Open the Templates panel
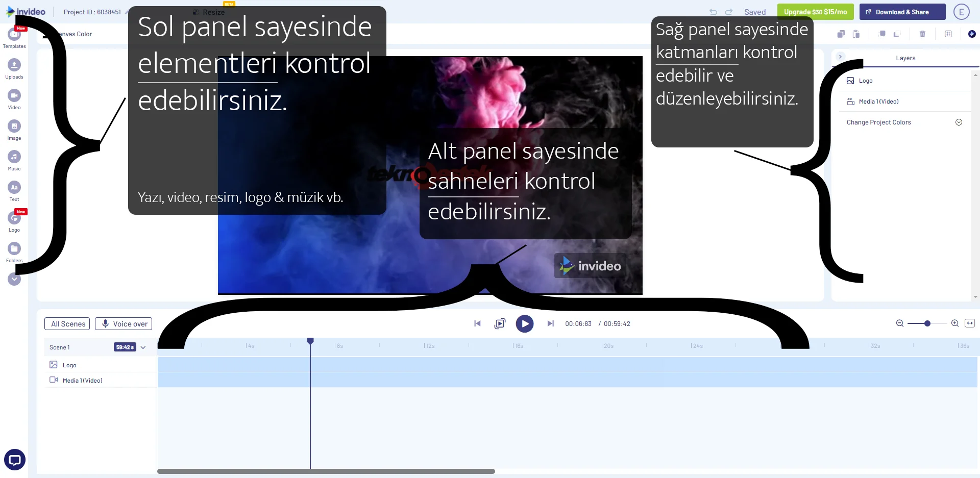Viewport: 980px width, 478px height. coord(14,38)
